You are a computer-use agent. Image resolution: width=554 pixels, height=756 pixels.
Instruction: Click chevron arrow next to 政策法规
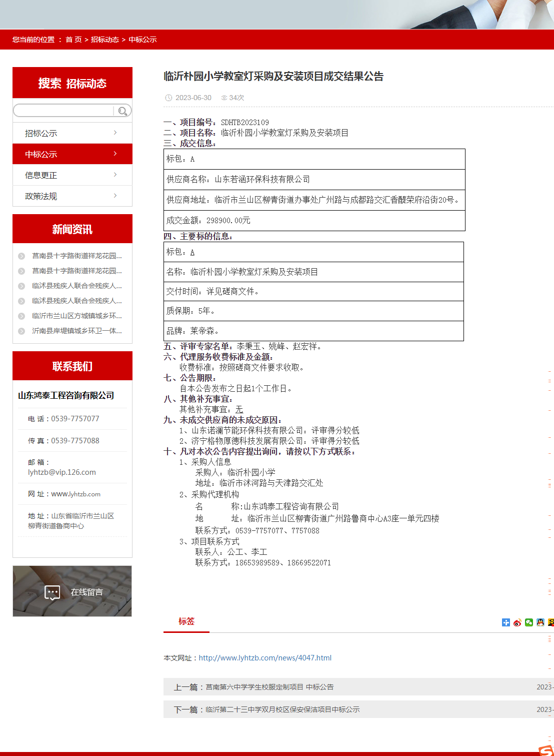[115, 196]
